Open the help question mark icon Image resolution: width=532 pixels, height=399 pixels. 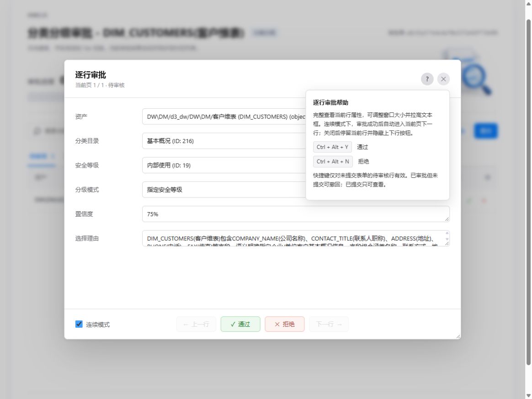pos(427,79)
